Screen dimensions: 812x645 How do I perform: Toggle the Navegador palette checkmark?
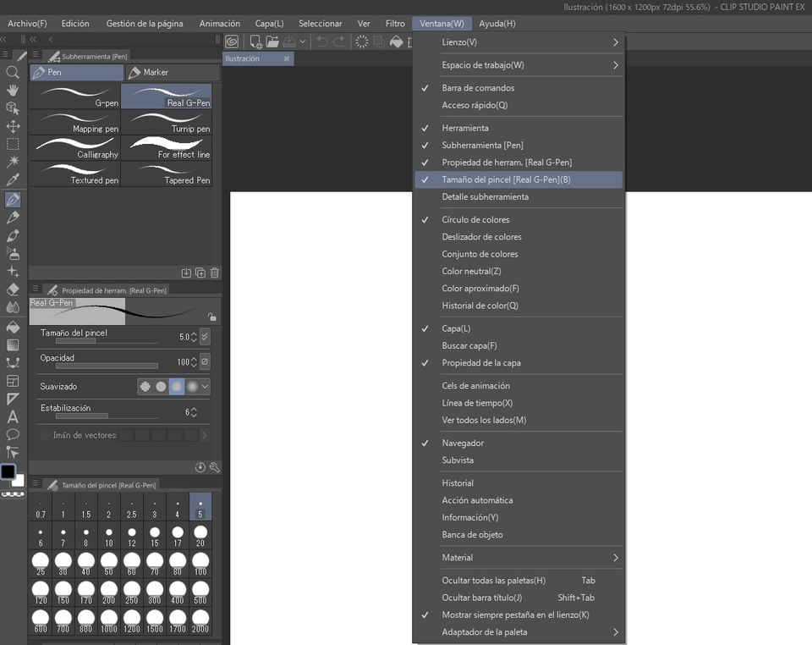468,443
